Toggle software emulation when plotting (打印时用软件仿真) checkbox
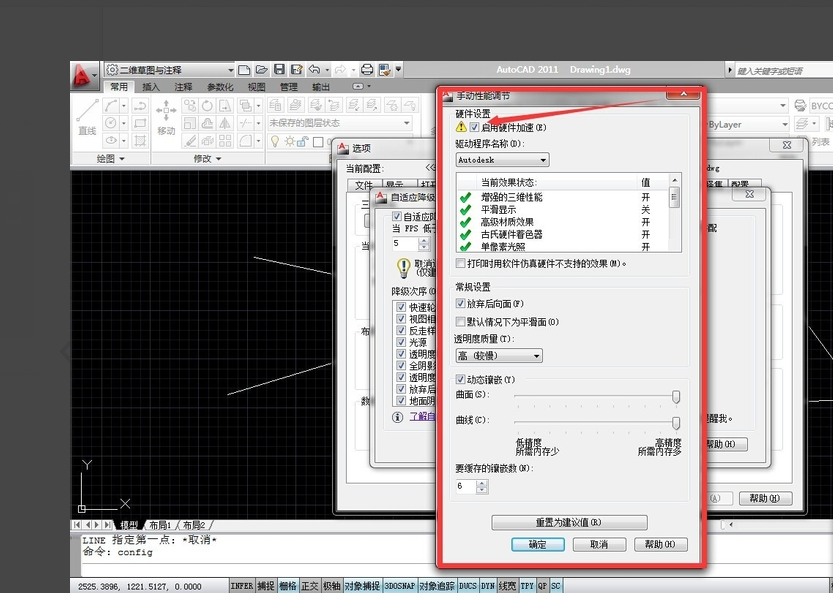This screenshot has height=593, width=833. pos(461,263)
